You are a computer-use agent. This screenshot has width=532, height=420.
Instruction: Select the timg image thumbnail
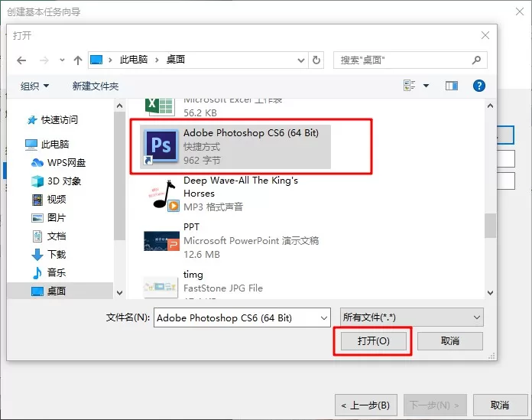coord(161,287)
